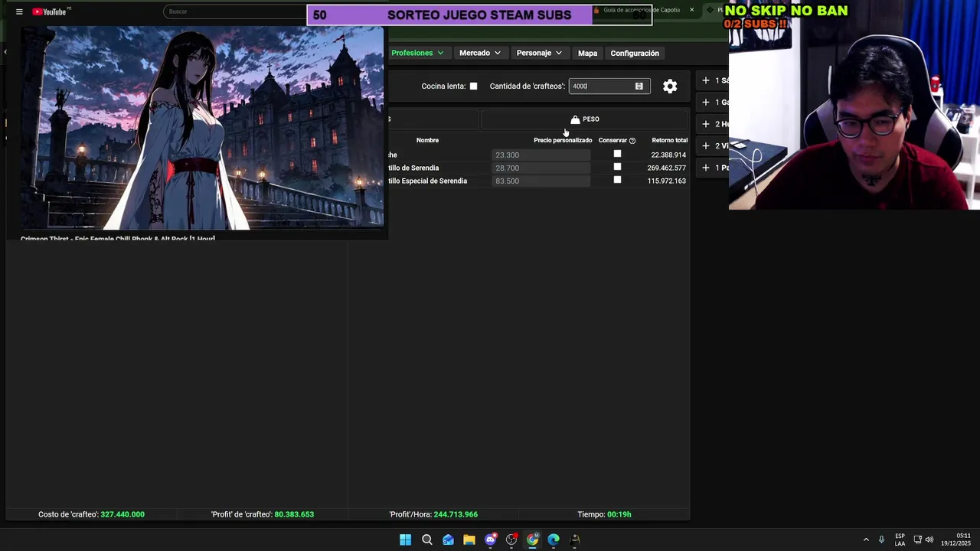This screenshot has width=980, height=551.
Task: Open the last pinned taskbar app
Action: tap(575, 540)
